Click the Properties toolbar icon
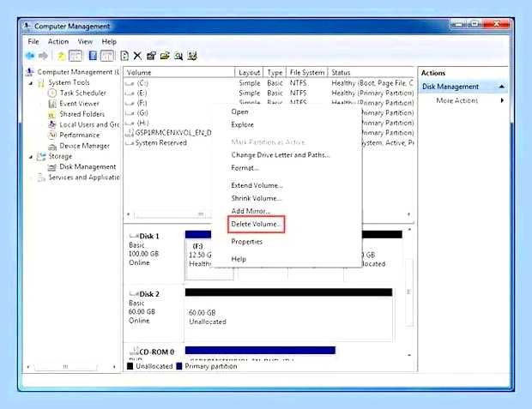 pyautogui.click(x=151, y=56)
